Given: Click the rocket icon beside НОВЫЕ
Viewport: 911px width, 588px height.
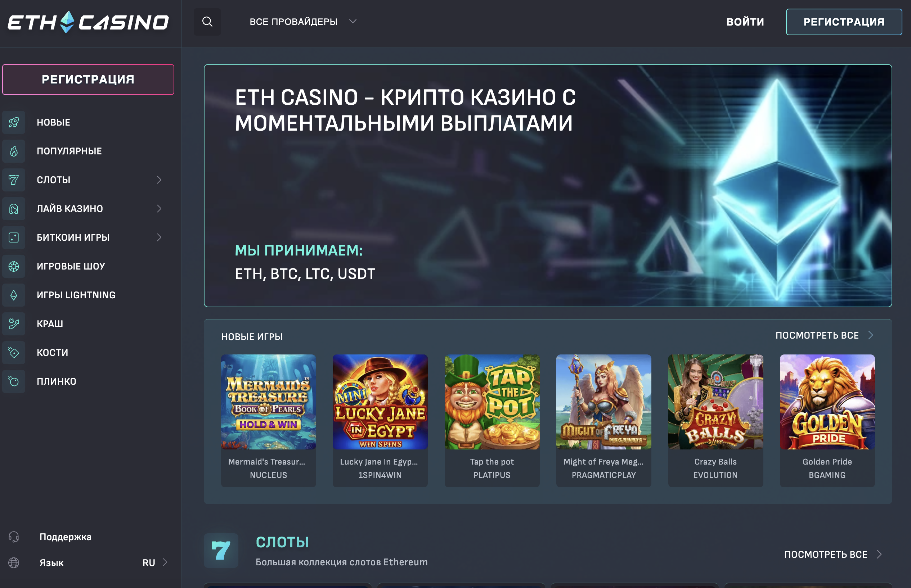Looking at the screenshot, I should 14,122.
